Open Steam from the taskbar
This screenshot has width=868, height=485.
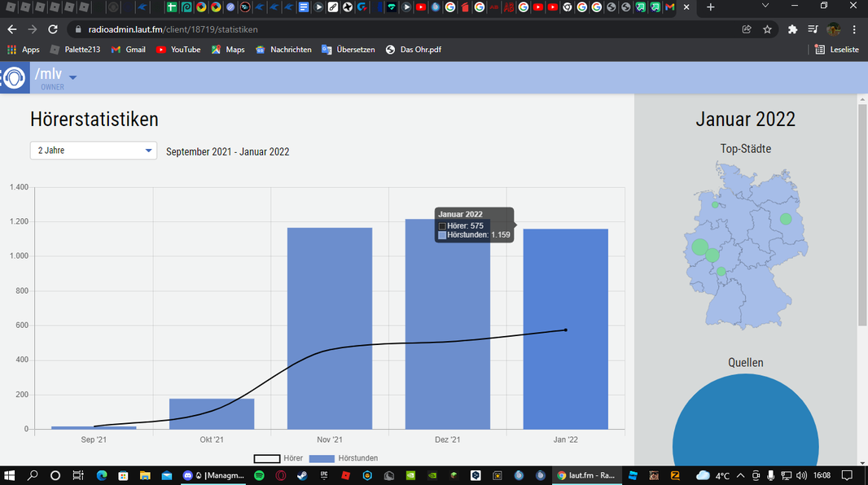pos(302,475)
